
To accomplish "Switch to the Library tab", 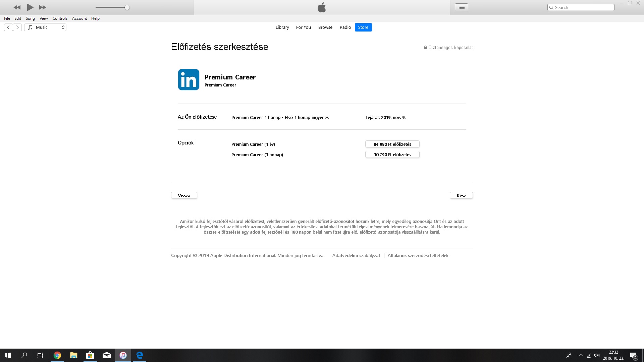I will click(x=282, y=27).
